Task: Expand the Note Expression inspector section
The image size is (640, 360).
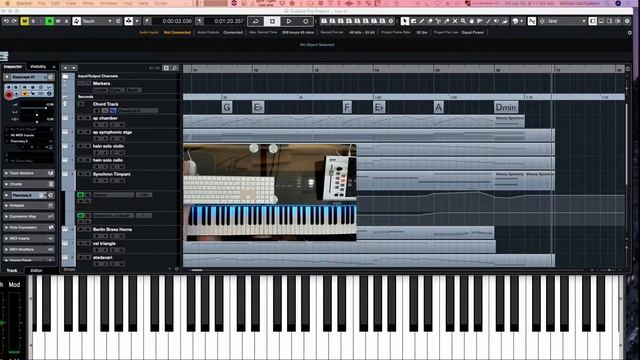Action: click(x=29, y=227)
